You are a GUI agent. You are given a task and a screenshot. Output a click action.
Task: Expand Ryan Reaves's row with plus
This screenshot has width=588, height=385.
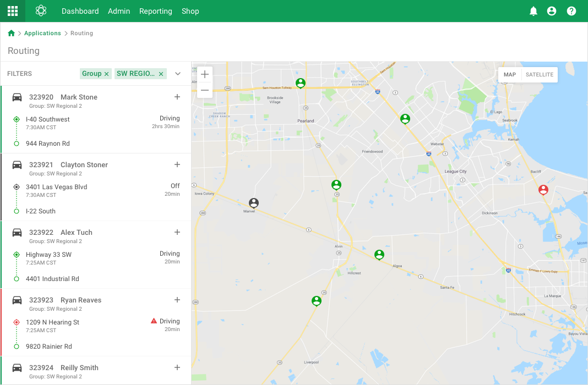[177, 300]
